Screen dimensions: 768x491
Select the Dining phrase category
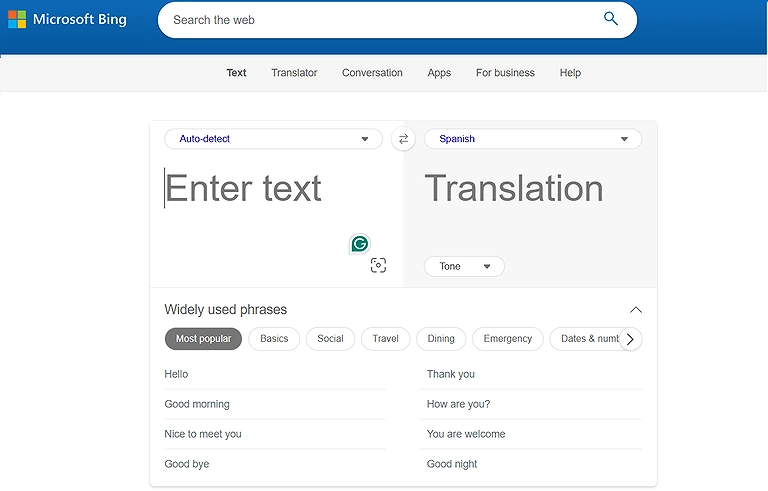click(x=441, y=339)
